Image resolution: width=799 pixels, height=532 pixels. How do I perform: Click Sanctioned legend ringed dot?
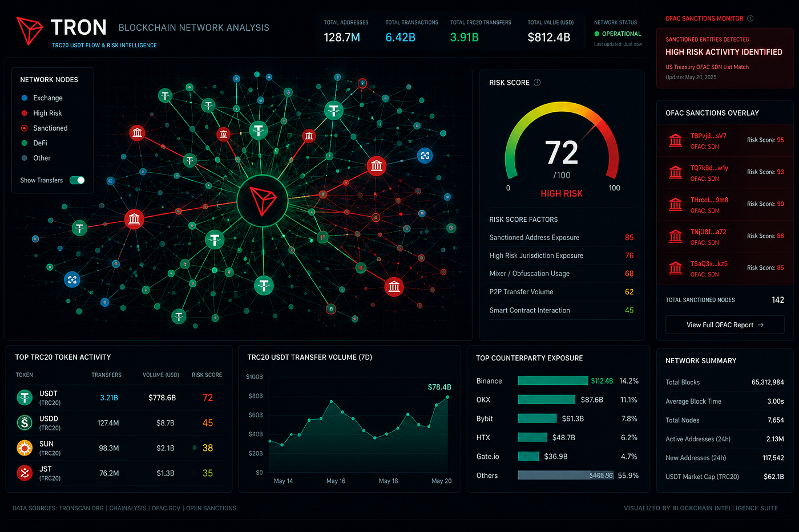coord(24,128)
